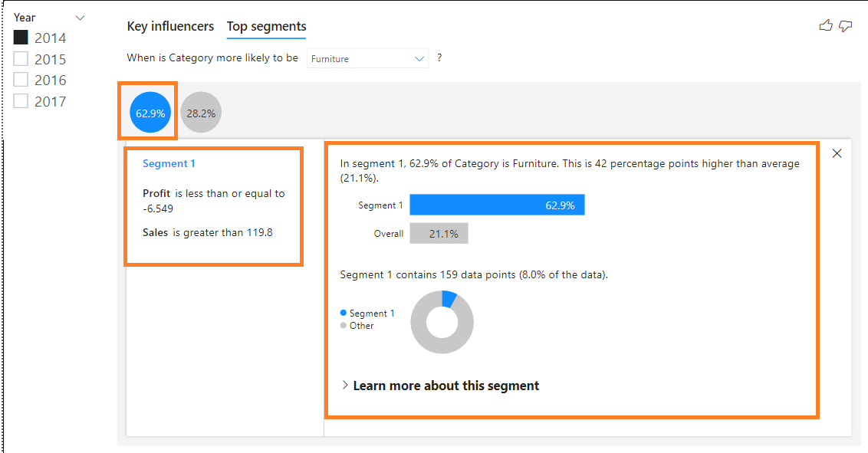The height and width of the screenshot is (453, 868).
Task: Switch to the Top segments tab
Action: coord(266,26)
